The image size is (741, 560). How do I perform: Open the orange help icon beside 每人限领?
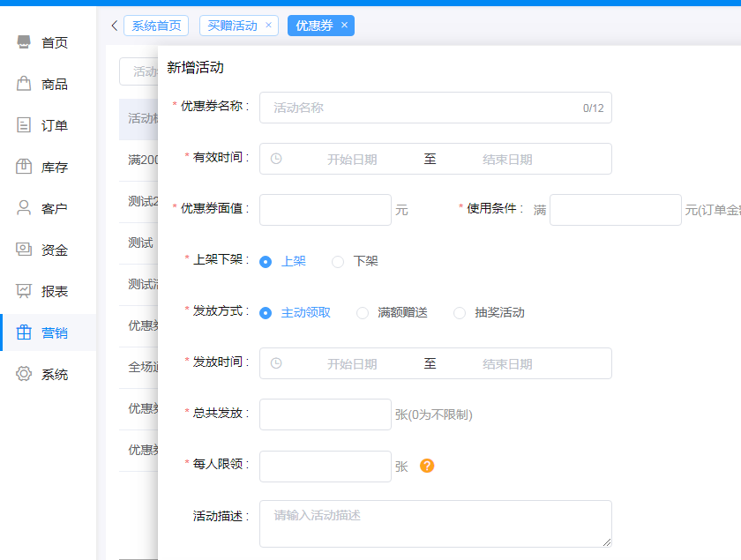[427, 465]
